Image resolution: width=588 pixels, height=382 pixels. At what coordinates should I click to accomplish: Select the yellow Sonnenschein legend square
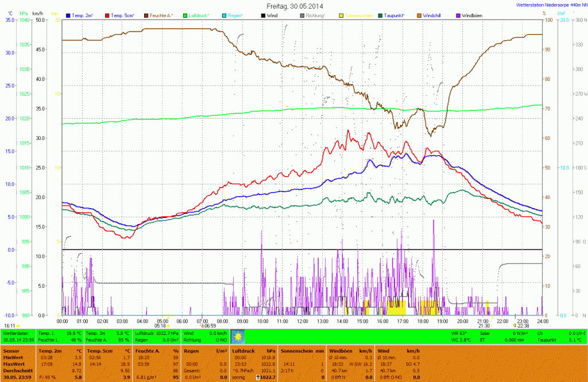coord(342,15)
